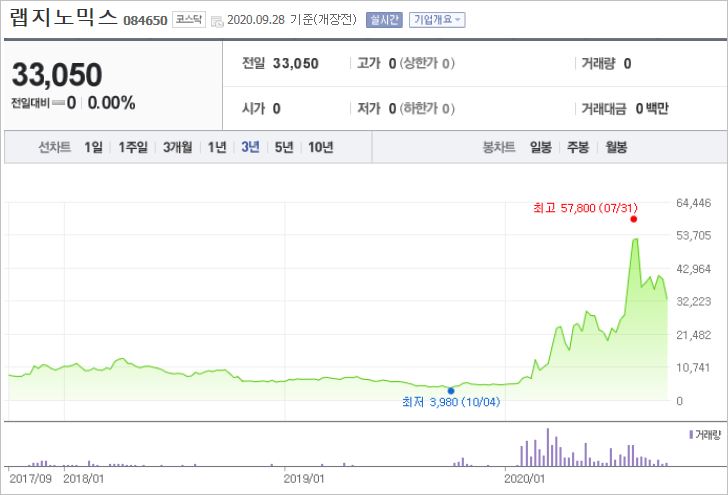
Task: Click the 64,446 y-axis label
Action: coord(694,203)
